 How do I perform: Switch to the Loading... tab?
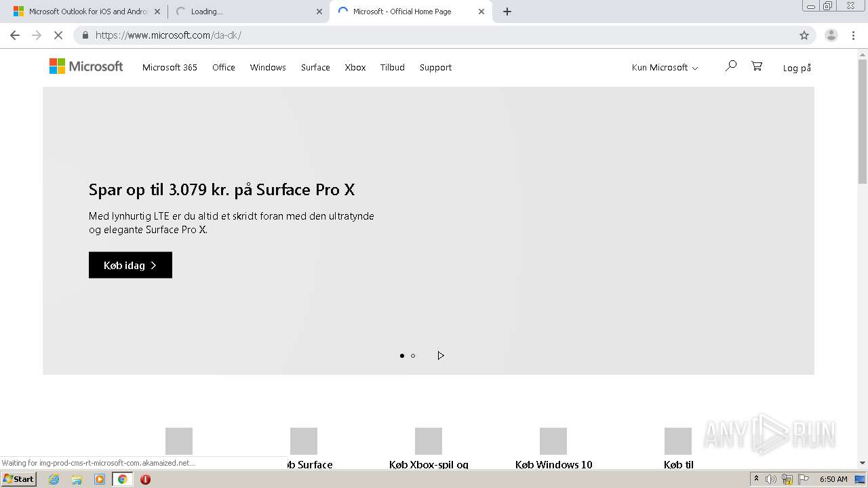pyautogui.click(x=248, y=12)
